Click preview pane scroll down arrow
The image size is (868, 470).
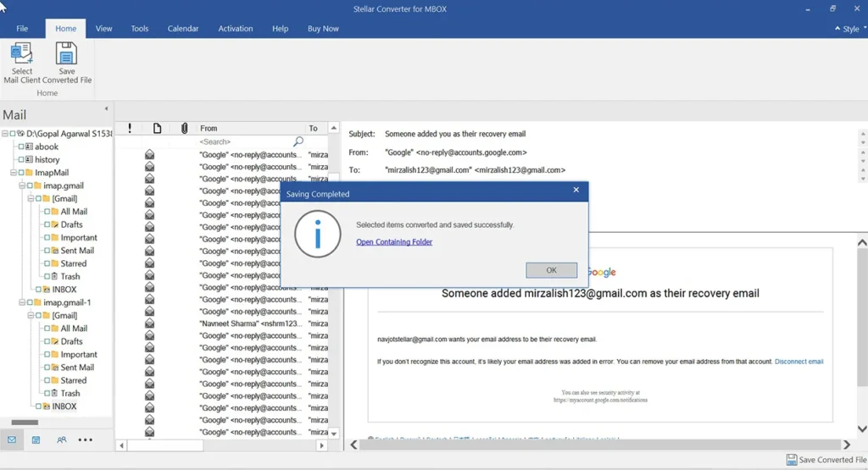click(x=862, y=429)
